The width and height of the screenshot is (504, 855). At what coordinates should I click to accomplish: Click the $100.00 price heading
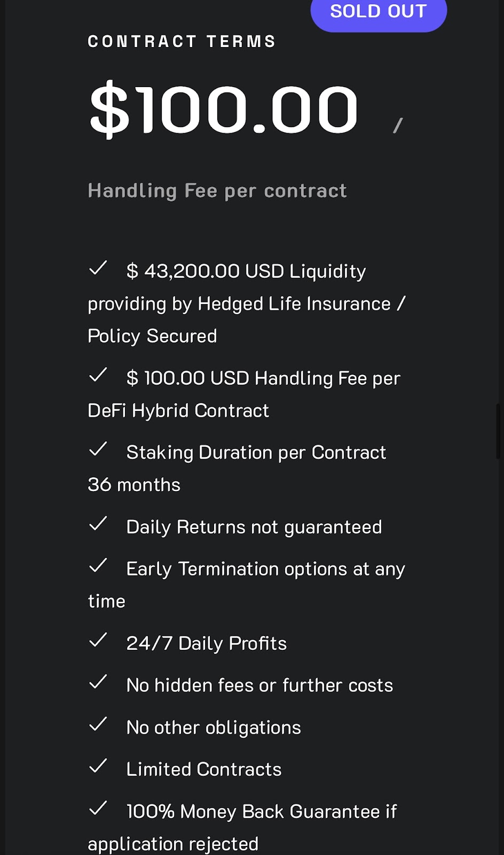tap(224, 110)
